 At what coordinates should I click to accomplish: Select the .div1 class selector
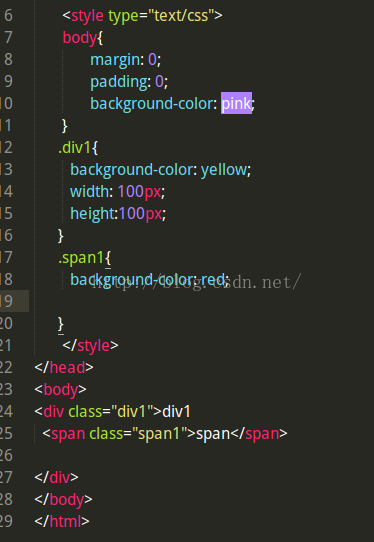(x=75, y=148)
